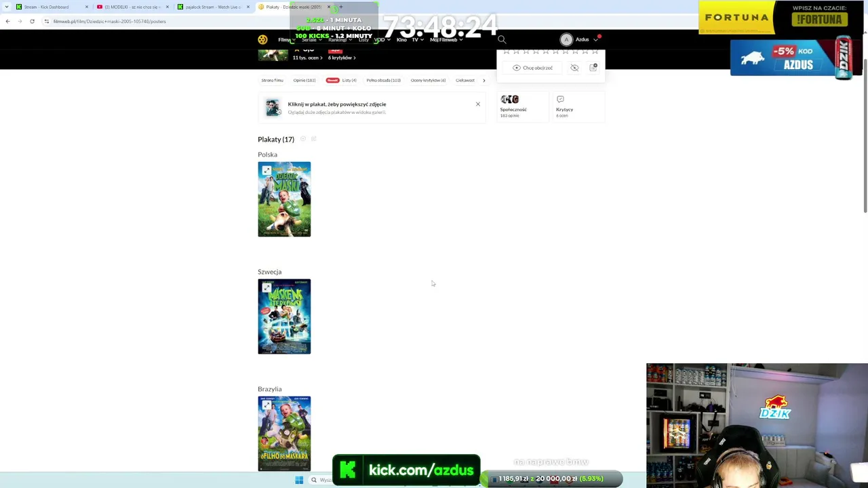Switch to the Pełna obsada (103) tab
Screen dimensions: 868x488
pyautogui.click(x=383, y=81)
